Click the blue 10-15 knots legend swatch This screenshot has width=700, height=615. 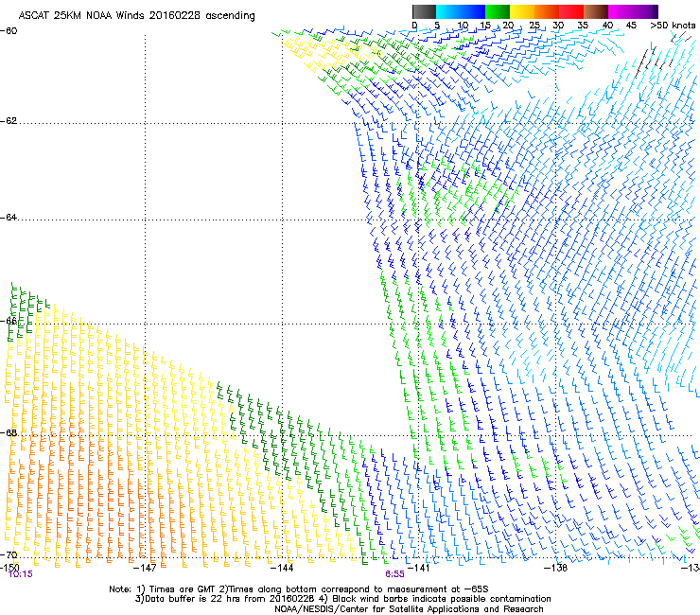click(x=473, y=11)
